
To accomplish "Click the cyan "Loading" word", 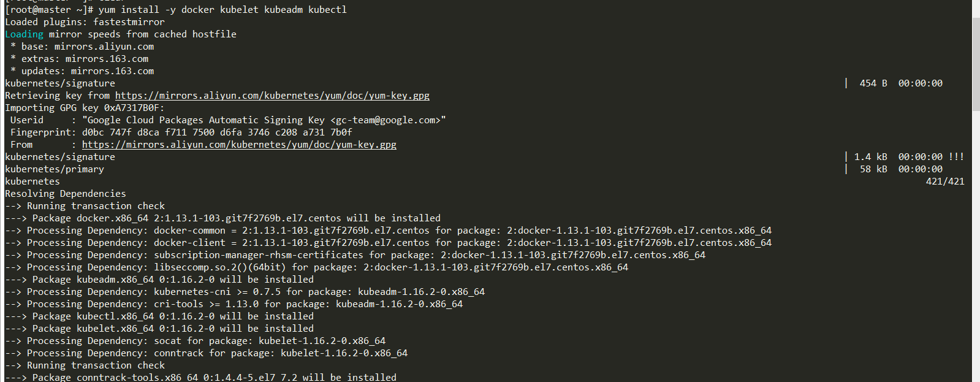I will click(24, 34).
